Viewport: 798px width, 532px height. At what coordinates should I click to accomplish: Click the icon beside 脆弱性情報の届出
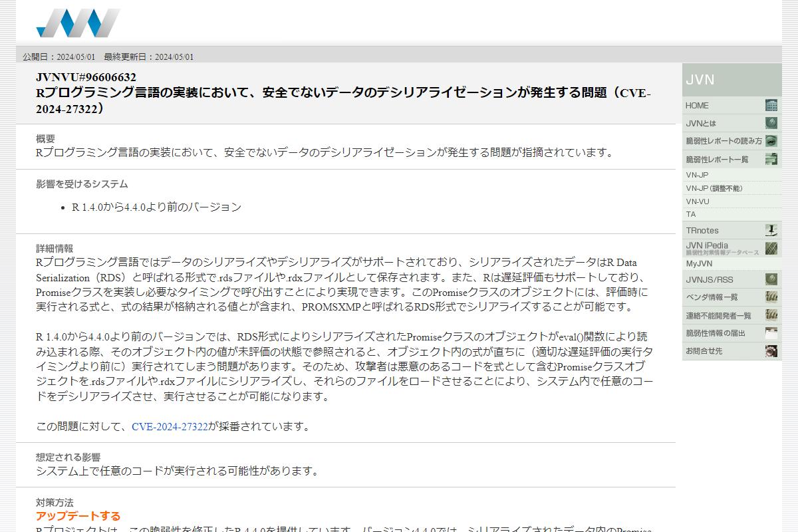click(x=771, y=333)
